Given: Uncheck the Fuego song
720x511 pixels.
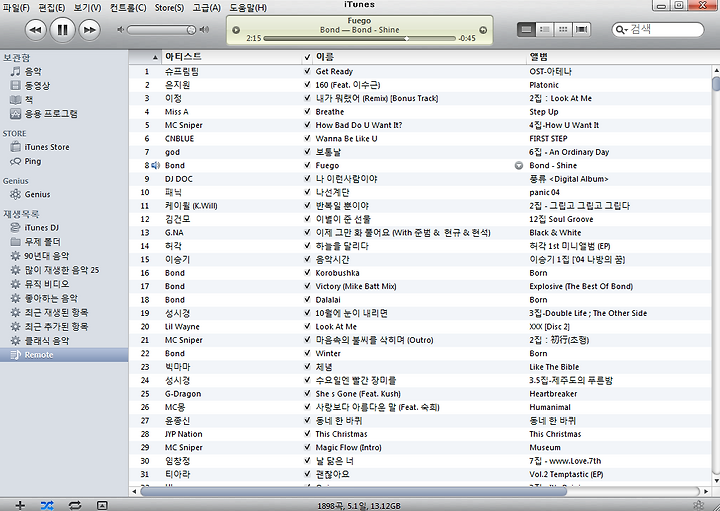Looking at the screenshot, I should 307,165.
